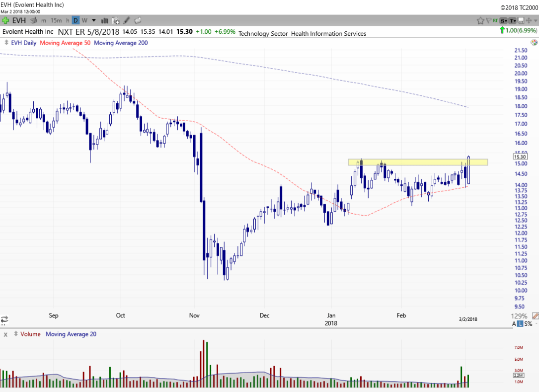Click the Moving Average 50 label
This screenshot has width=539, height=392.
[65, 43]
